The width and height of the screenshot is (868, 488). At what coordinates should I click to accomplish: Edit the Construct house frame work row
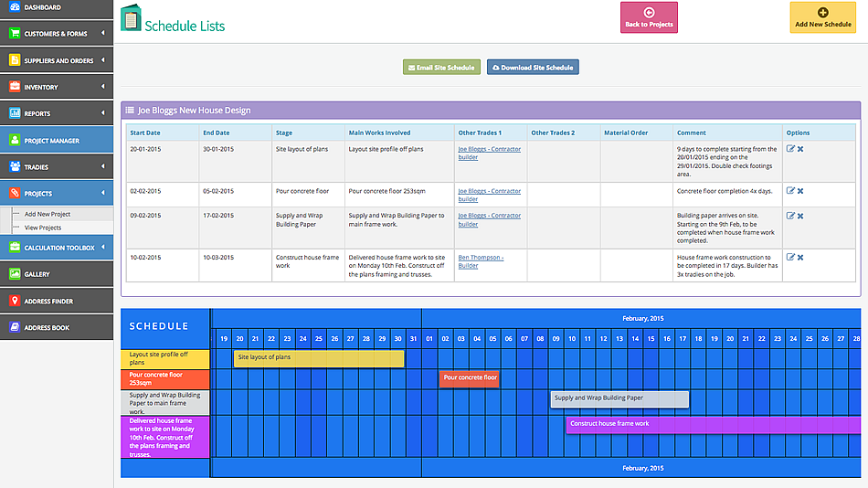tap(790, 257)
